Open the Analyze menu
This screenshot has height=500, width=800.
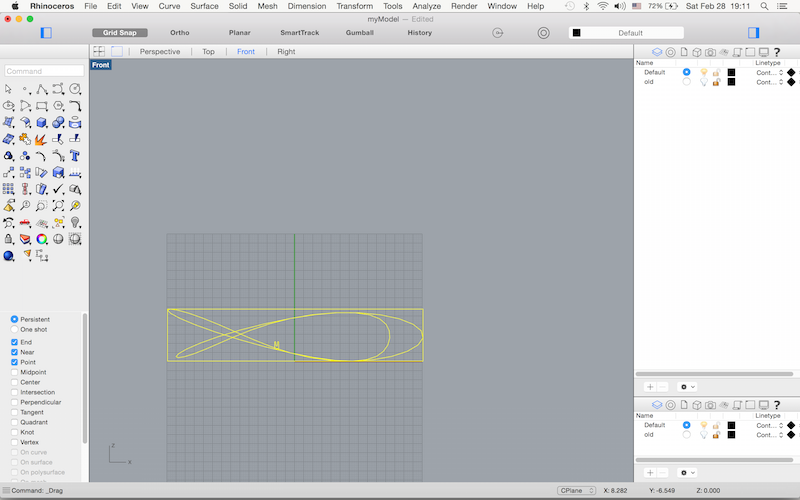[427, 6]
